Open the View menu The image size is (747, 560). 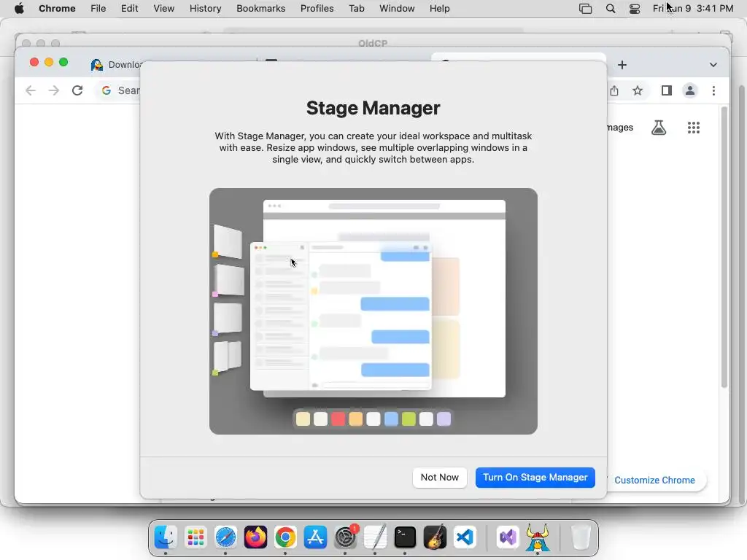coord(163,9)
